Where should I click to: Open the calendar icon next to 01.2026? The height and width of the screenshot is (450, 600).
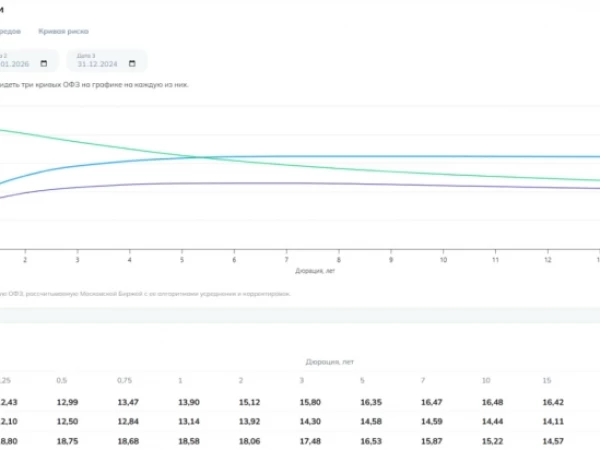(x=44, y=64)
